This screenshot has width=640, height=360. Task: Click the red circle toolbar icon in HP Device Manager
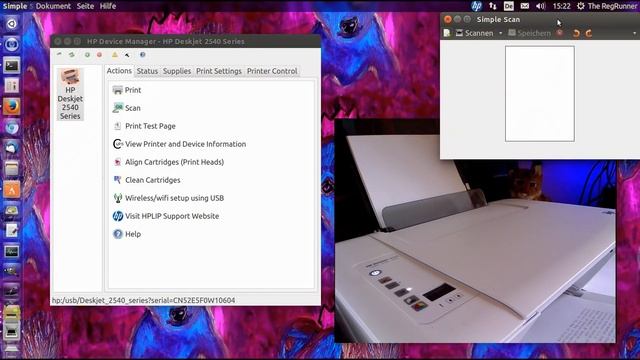tap(100, 54)
